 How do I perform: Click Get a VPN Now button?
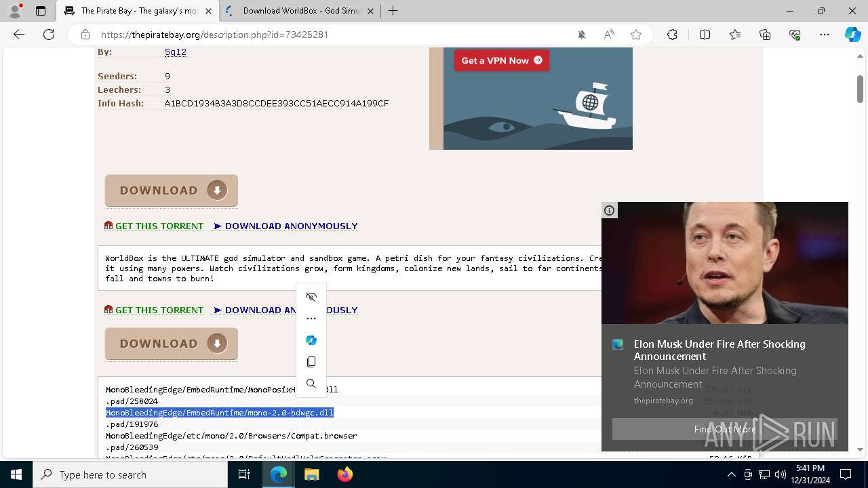click(x=502, y=60)
